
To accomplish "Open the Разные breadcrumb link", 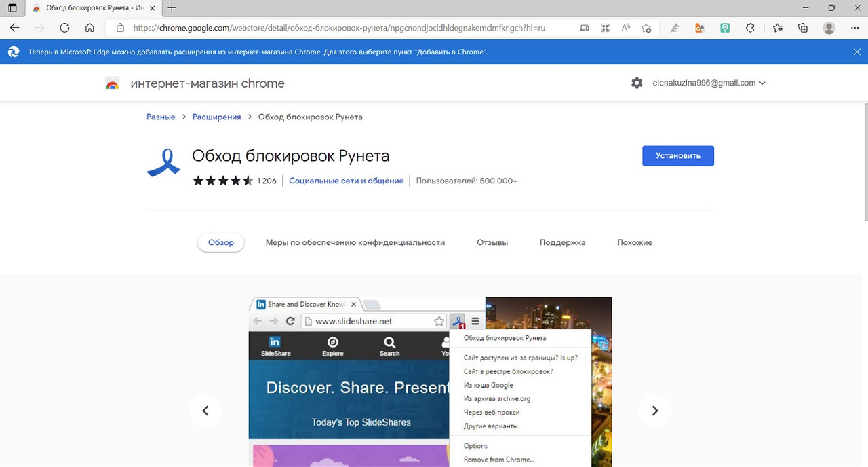I will point(161,117).
